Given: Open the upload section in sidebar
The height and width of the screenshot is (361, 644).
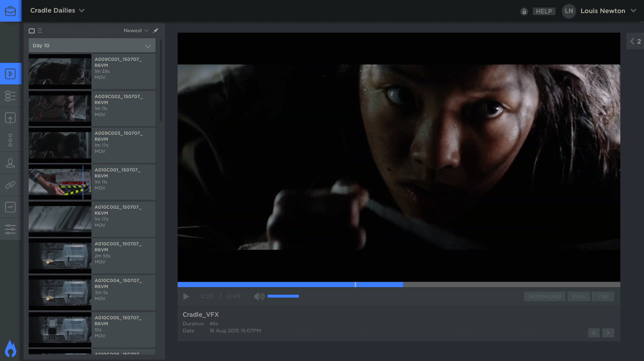Looking at the screenshot, I should coord(10,119).
